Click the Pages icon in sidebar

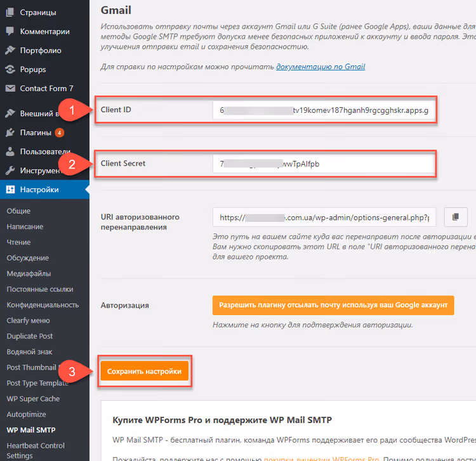click(10, 12)
